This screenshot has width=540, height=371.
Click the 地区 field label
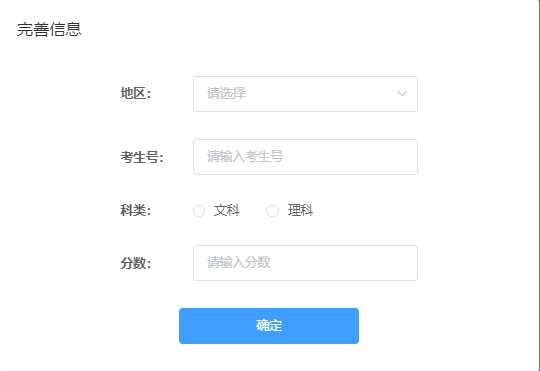[136, 93]
